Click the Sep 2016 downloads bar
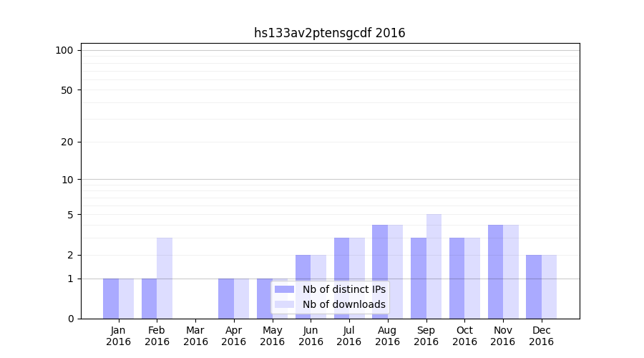This screenshot has height=358, width=644. 434,266
